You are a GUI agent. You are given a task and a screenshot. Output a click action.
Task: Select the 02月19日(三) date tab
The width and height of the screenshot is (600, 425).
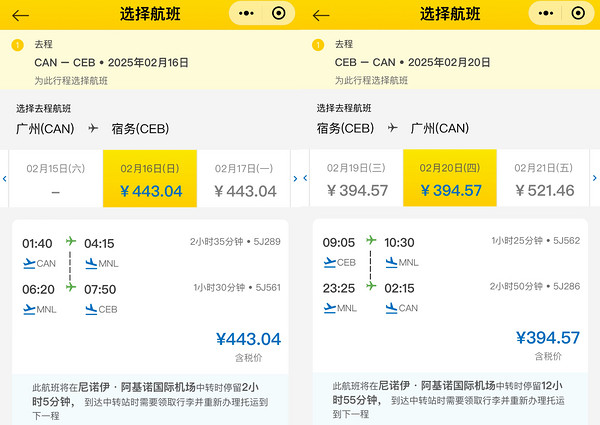[357, 178]
